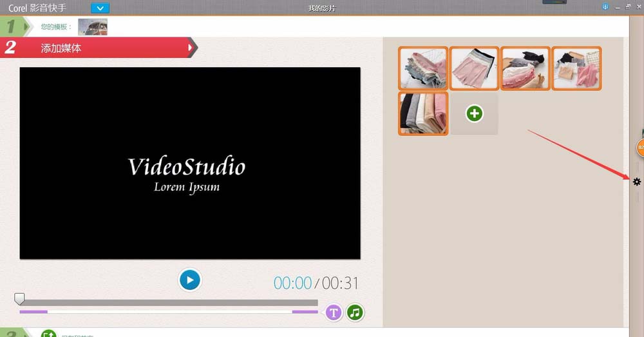Screen dimensions: 644x337
Task: Select the thumbnail of colored fabric stack
Action: point(423,113)
